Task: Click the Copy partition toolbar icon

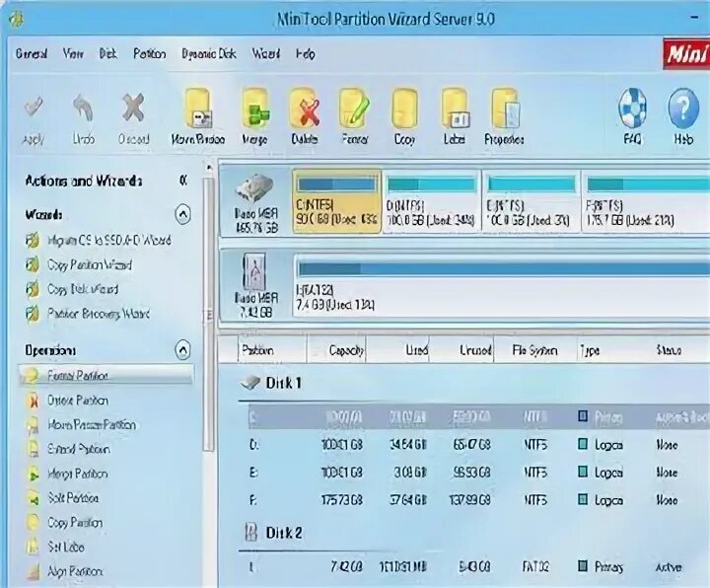Action: tap(404, 108)
